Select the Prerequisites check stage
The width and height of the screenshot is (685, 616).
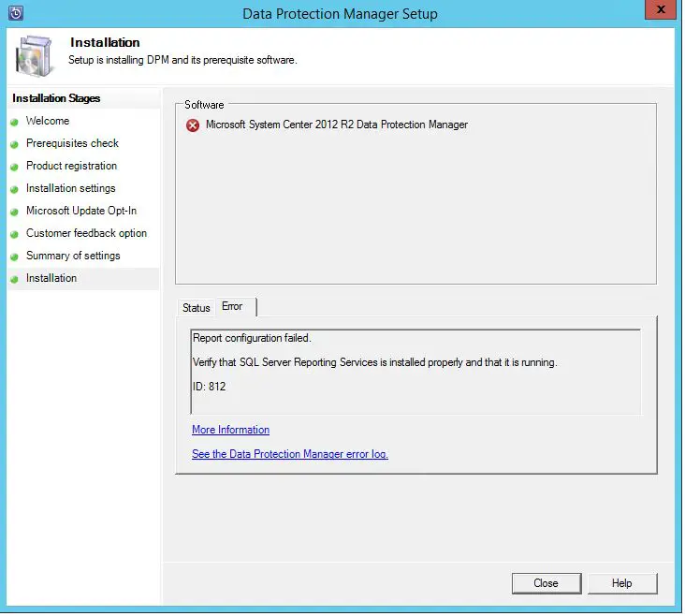point(72,143)
